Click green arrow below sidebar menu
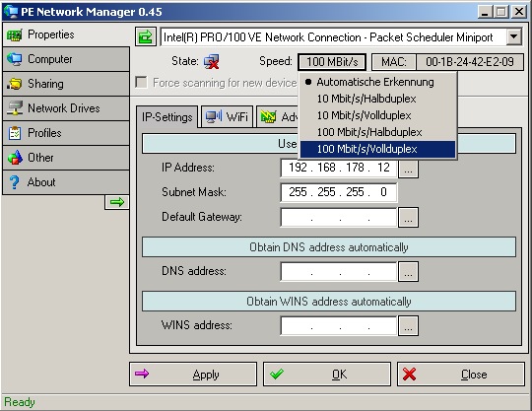Screen dimensions: 532x411 117,202
